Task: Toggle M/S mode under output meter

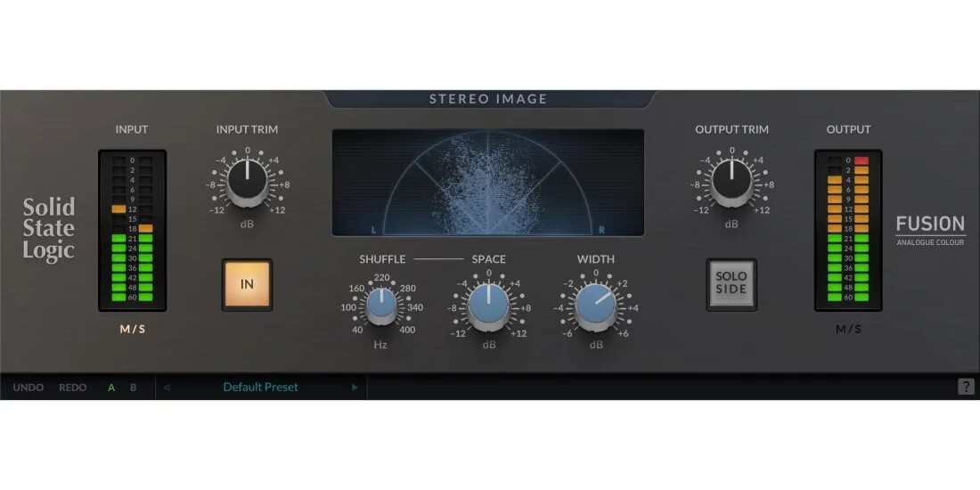Action: (848, 330)
